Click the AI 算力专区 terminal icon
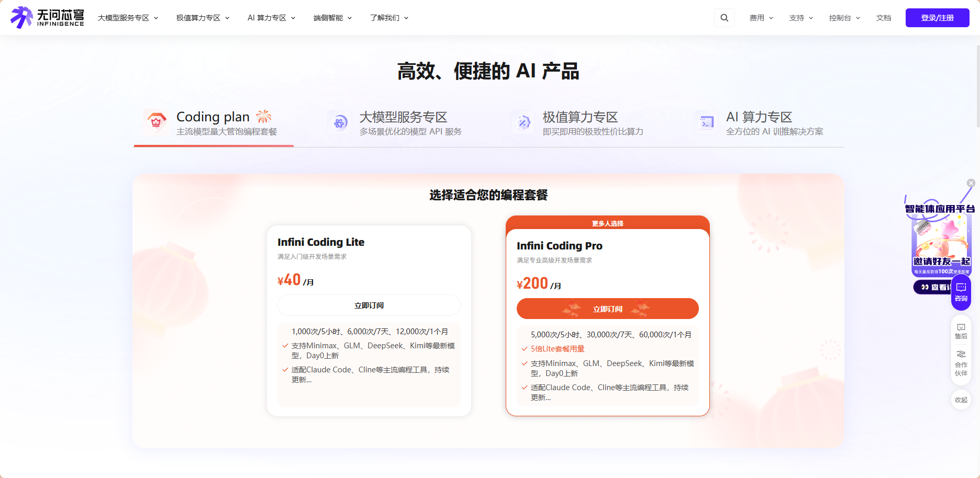The width and height of the screenshot is (980, 478). pyautogui.click(x=707, y=123)
